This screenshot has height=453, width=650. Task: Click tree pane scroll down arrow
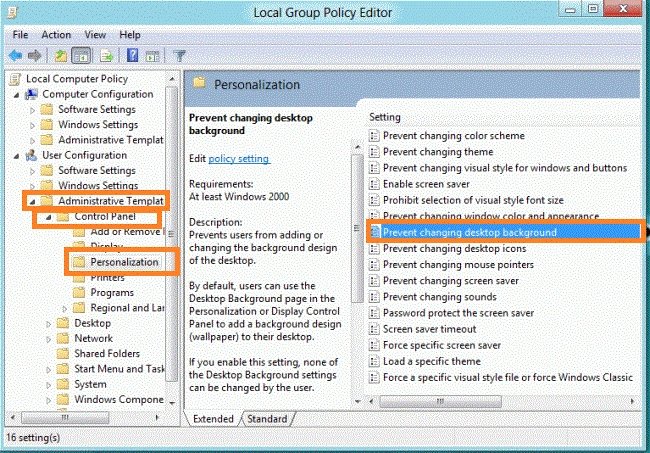[x=172, y=402]
